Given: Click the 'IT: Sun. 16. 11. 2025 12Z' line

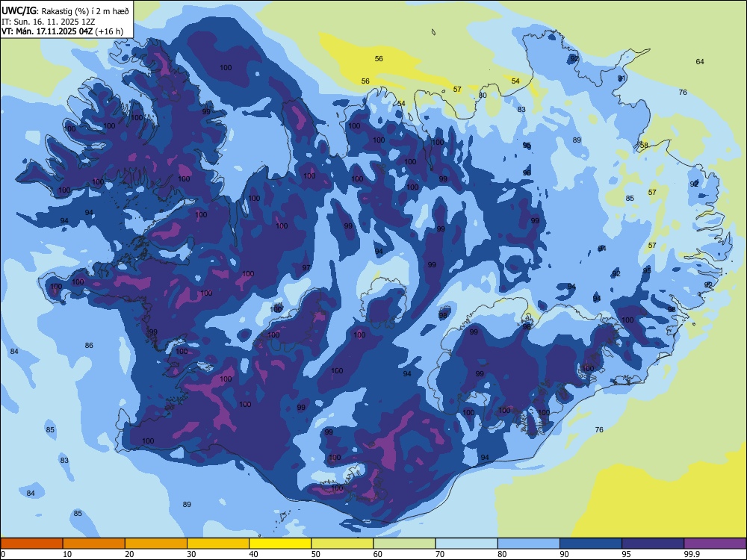Looking at the screenshot, I should pyautogui.click(x=49, y=22).
